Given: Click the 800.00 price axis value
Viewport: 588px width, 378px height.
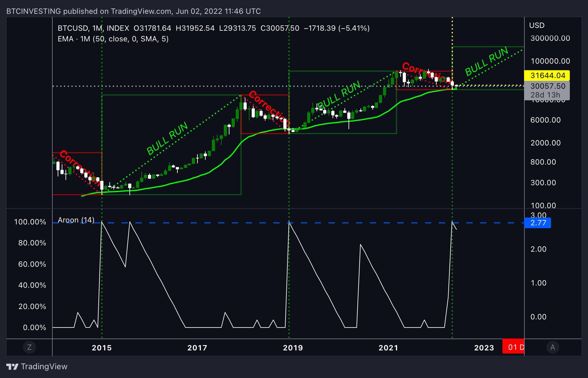Looking at the screenshot, I should point(543,162).
